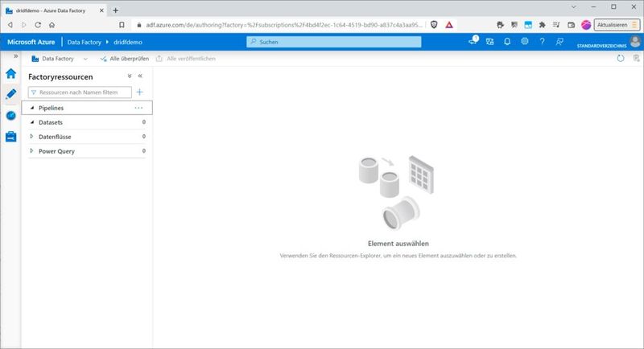644x349 pixels.
Task: Click the Aktualisieren update button
Action: tap(617, 25)
